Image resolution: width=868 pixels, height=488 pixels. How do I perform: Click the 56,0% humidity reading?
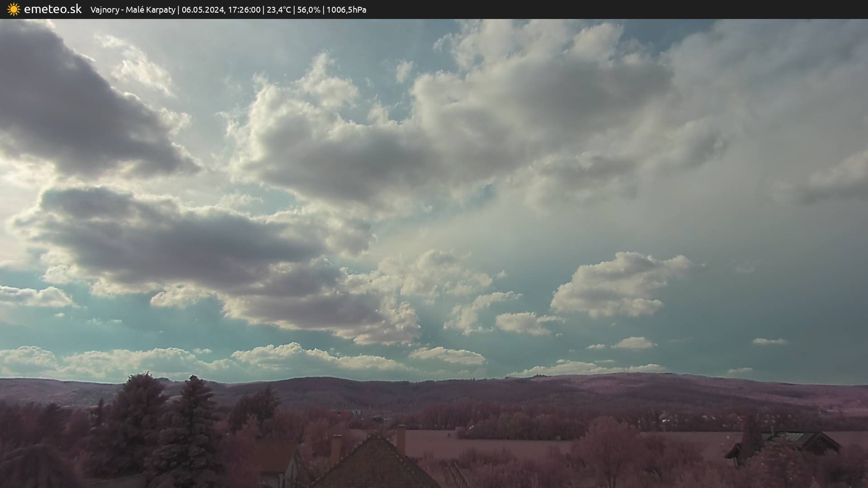308,9
